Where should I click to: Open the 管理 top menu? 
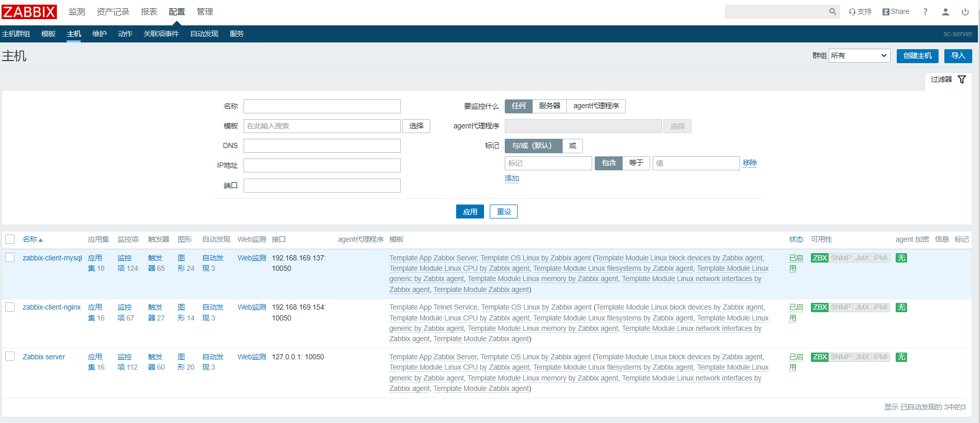(205, 11)
